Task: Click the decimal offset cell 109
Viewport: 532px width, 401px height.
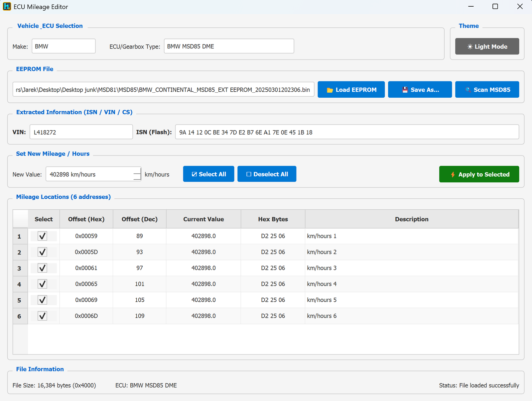Action: [140, 316]
